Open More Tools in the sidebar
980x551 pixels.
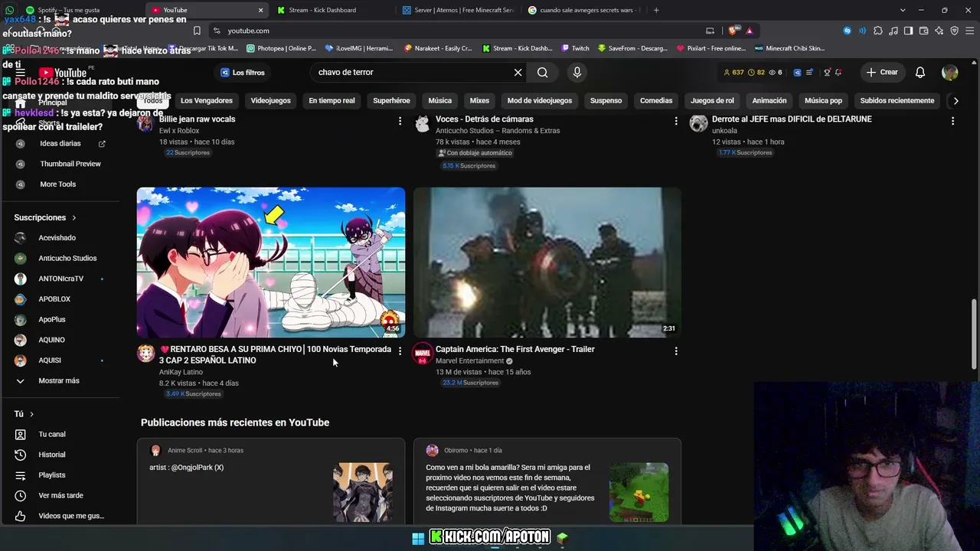58,184
